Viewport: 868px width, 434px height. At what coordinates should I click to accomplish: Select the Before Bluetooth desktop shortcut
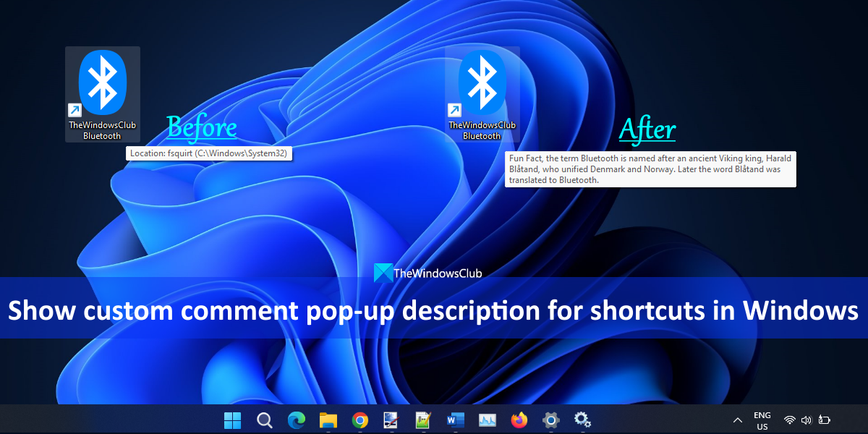coord(102,94)
